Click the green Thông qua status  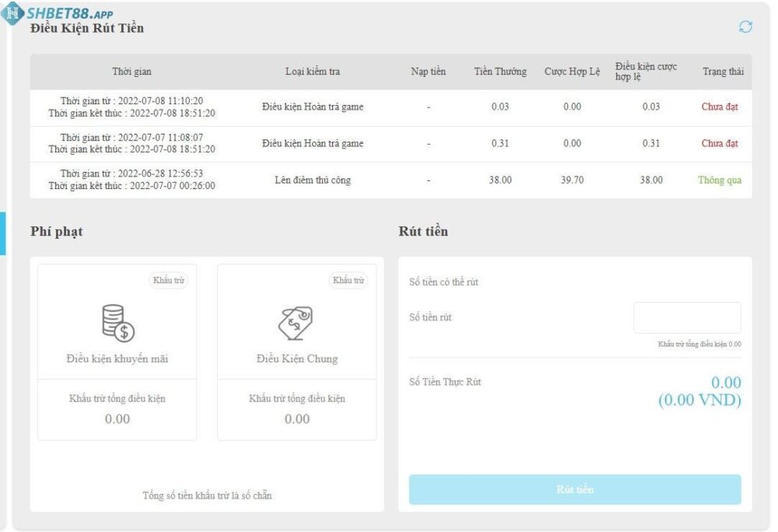[x=719, y=179]
